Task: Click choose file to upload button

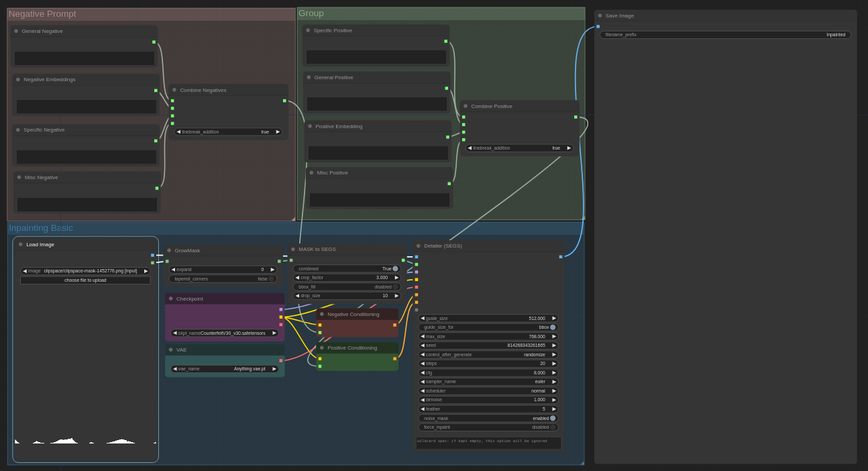Action: (85, 280)
